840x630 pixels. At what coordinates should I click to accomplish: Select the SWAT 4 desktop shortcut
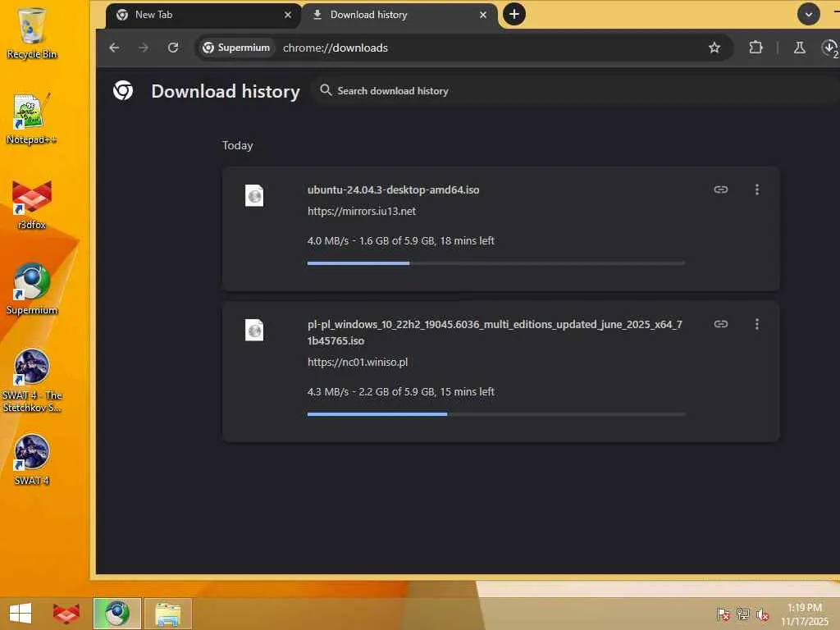32,459
